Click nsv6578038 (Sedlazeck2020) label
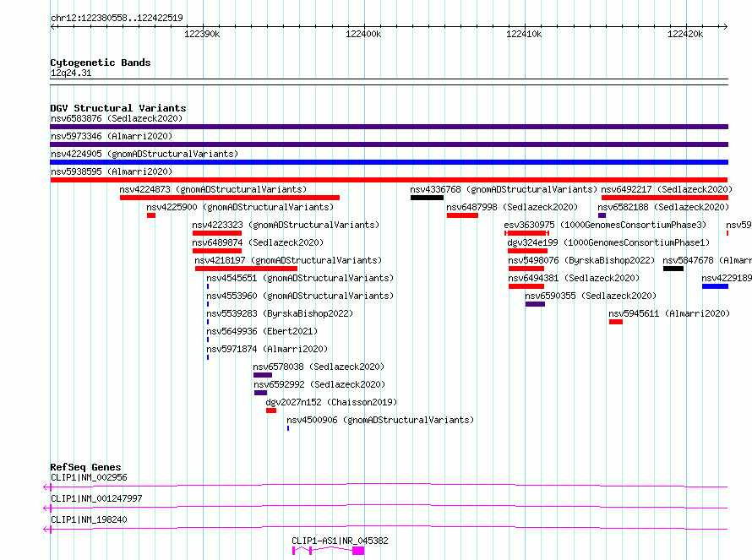Screen dimensions: 752x560 click(x=319, y=367)
